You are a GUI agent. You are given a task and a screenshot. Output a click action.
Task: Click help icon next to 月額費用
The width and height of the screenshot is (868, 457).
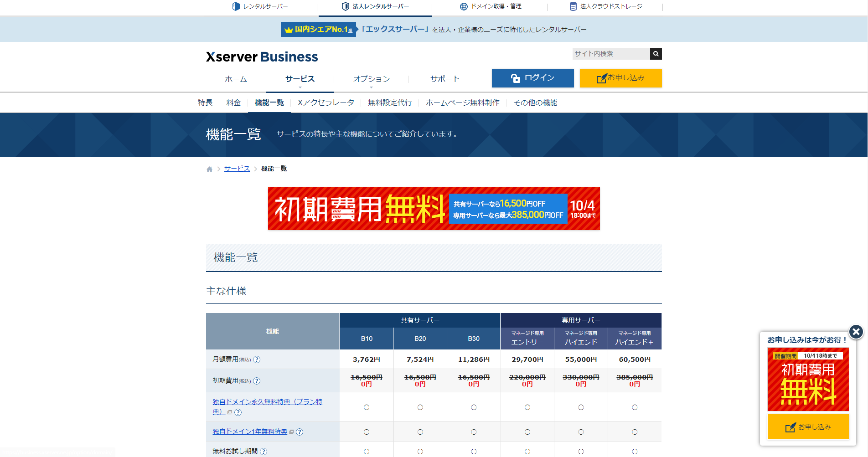pyautogui.click(x=257, y=359)
